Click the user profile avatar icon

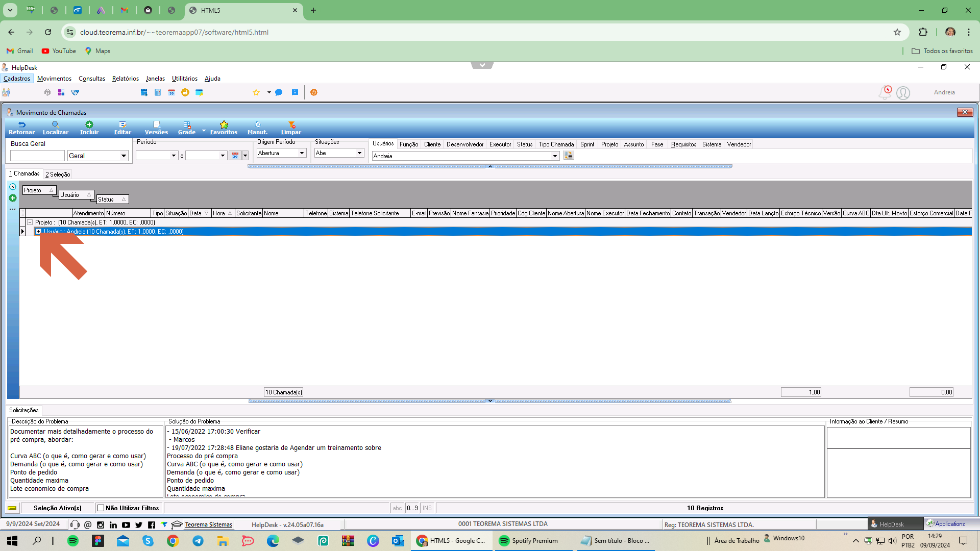(903, 93)
